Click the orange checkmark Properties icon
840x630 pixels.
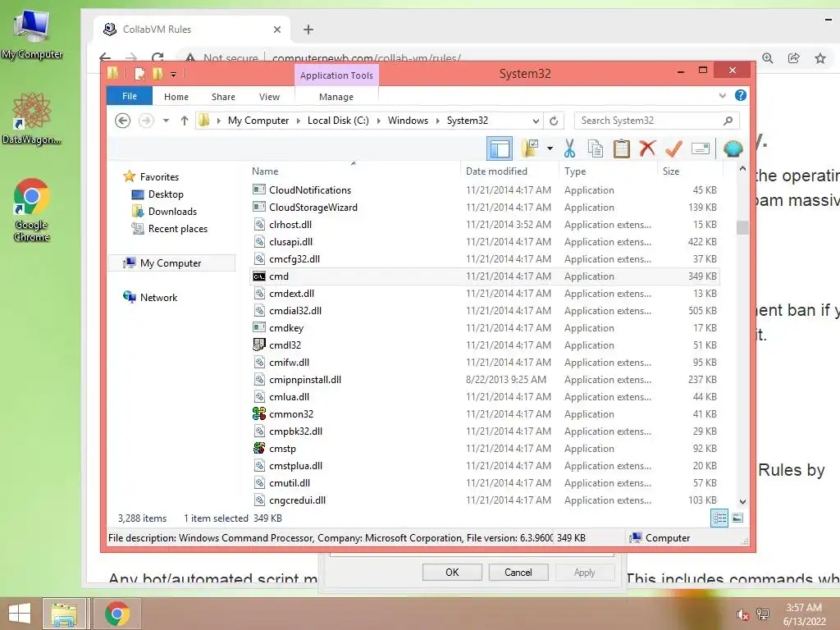tap(673, 149)
